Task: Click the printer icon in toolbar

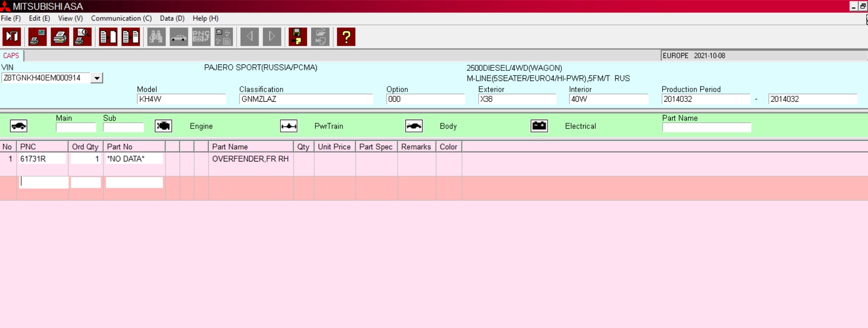Action: tap(60, 37)
